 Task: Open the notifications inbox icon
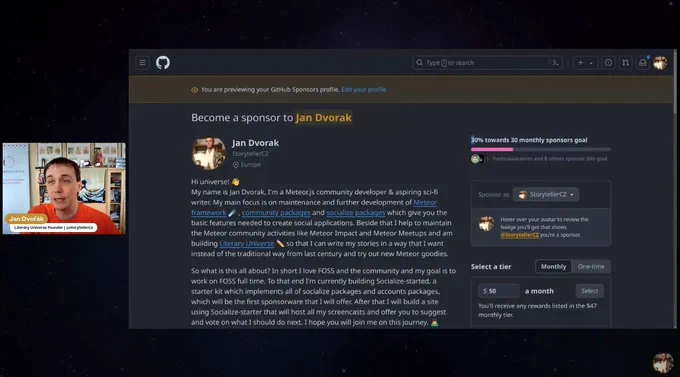click(643, 63)
